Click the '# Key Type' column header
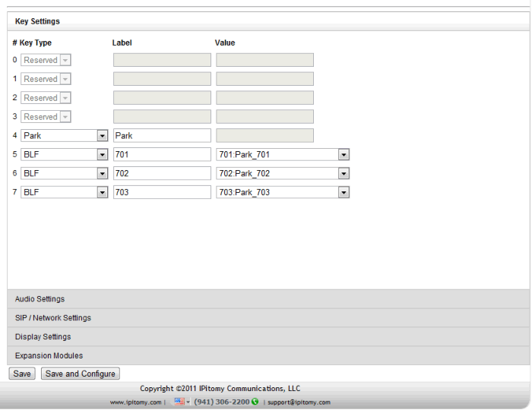Viewport: 532px width, 410px height. tap(32, 43)
